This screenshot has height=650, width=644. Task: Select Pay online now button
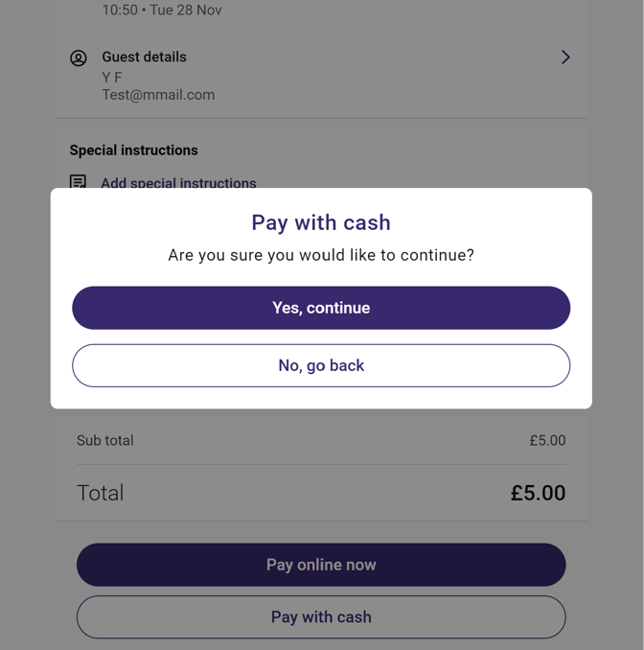coord(321,565)
